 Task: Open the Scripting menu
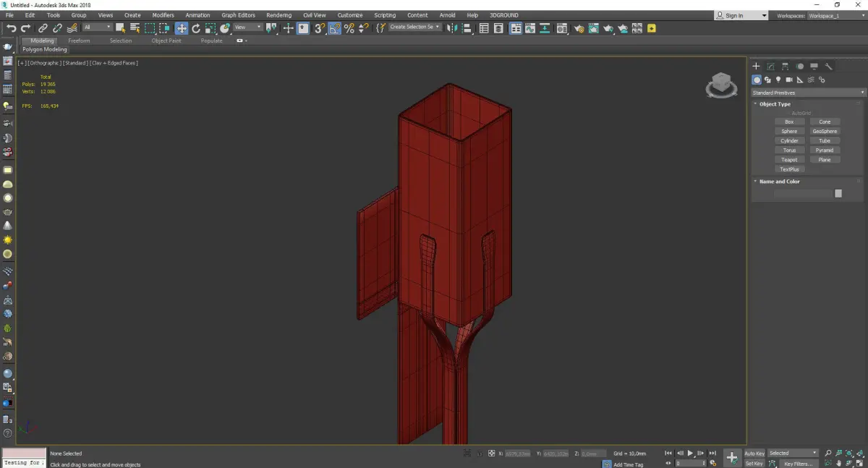385,15
